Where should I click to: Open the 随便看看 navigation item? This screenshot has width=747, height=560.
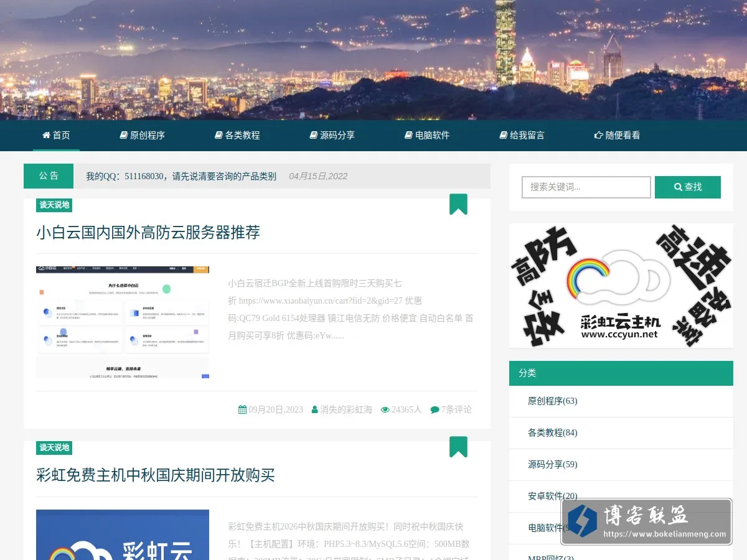(x=617, y=135)
